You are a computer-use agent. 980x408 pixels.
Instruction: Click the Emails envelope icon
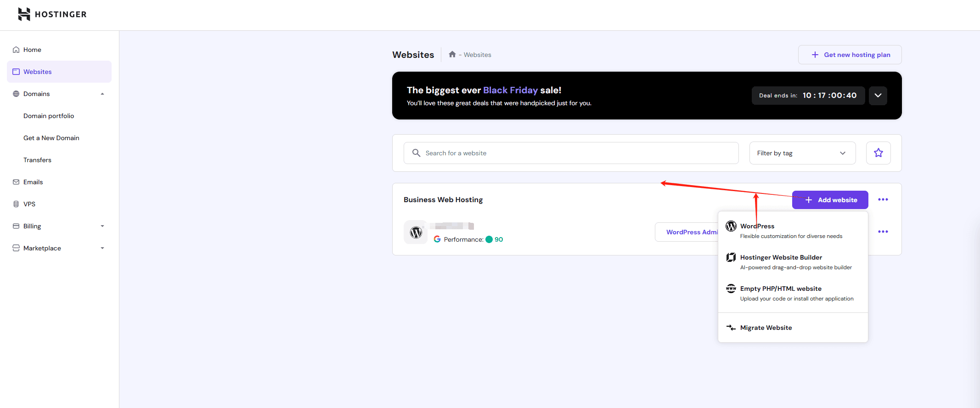(x=16, y=182)
